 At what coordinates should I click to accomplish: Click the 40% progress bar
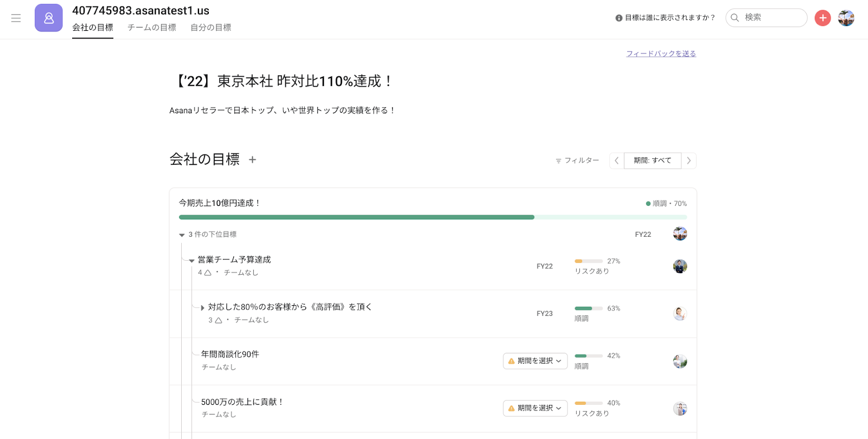pos(589,403)
